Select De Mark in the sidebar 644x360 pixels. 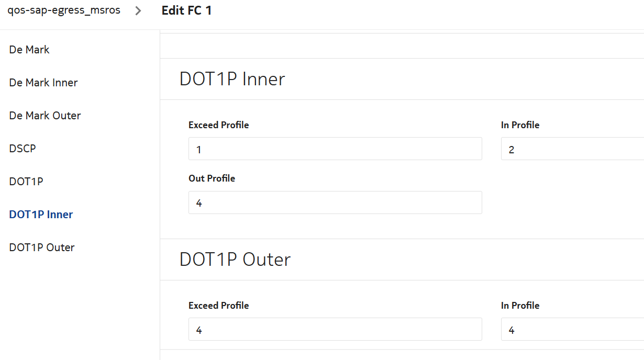pos(29,50)
